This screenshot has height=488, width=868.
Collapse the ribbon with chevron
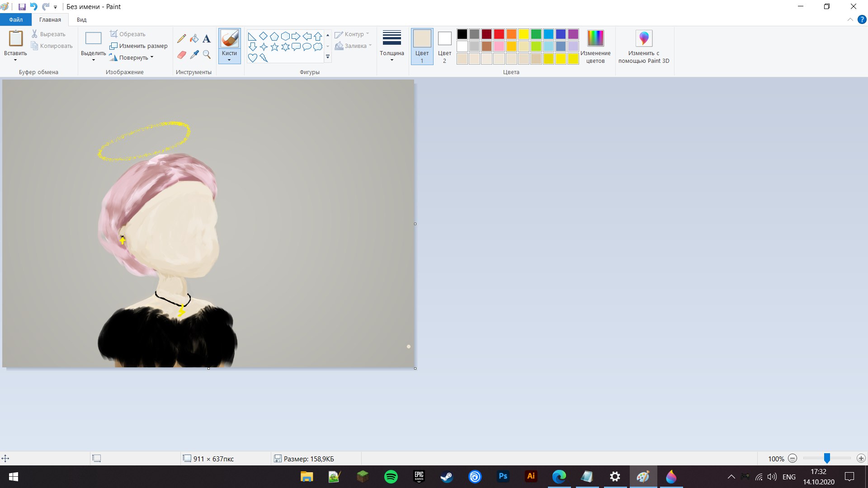(x=850, y=19)
